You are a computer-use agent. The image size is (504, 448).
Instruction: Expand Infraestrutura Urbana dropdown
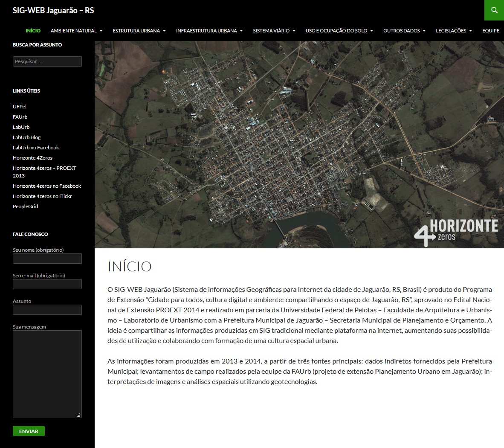coord(209,31)
